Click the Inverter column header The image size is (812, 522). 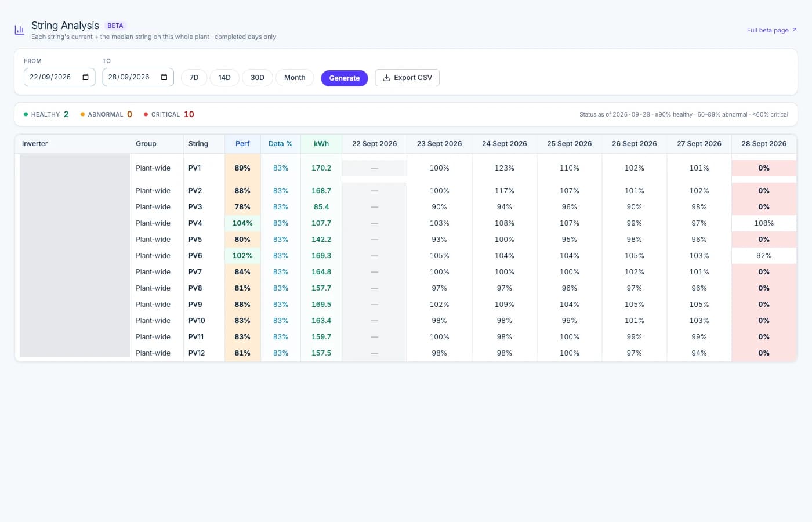coord(73,144)
